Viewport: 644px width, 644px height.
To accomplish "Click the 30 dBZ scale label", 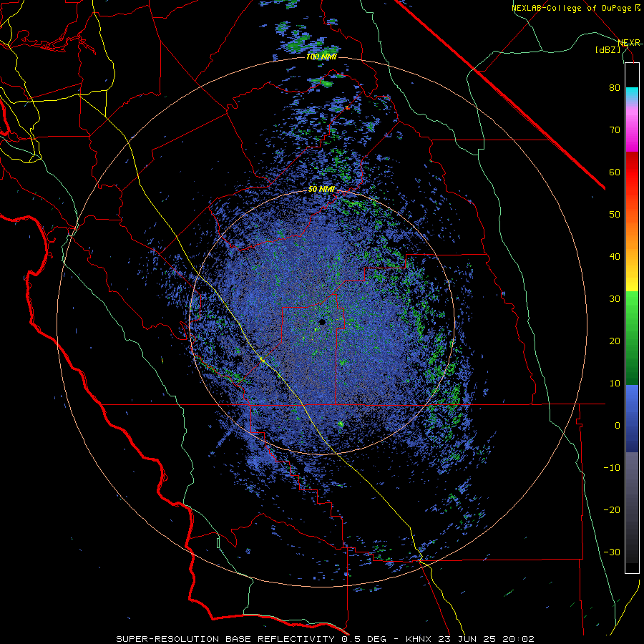I will 615,299.
